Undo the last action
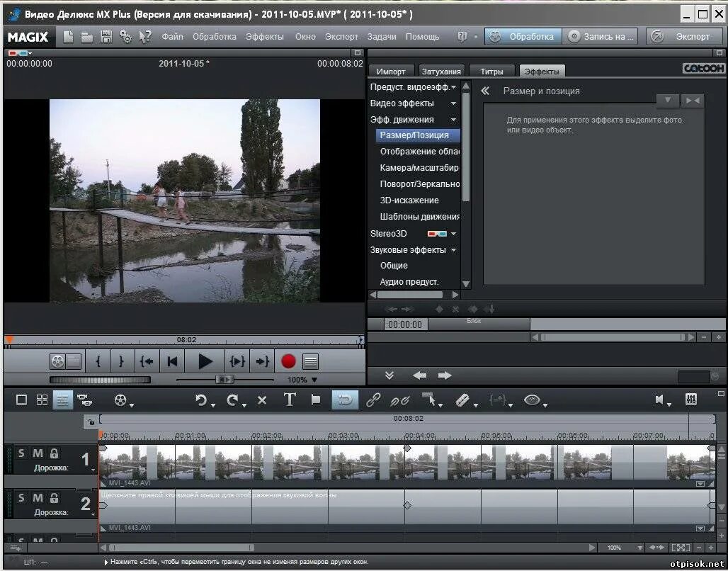This screenshot has width=728, height=571. point(201,400)
